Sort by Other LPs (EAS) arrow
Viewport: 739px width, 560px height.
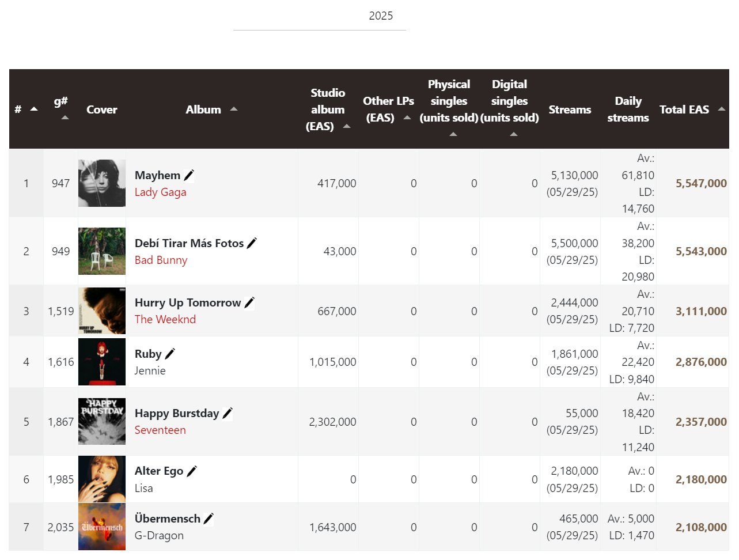click(x=407, y=118)
